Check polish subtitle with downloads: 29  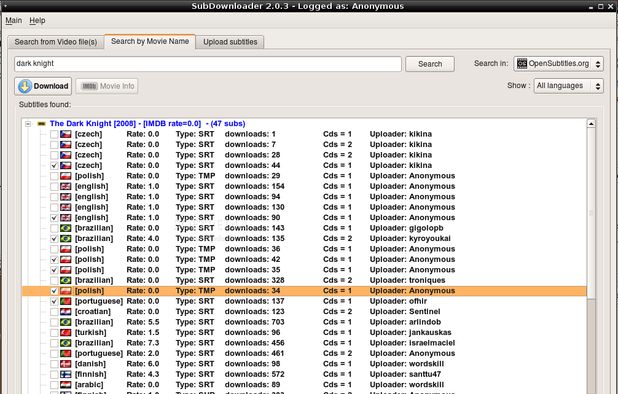pyautogui.click(x=54, y=176)
